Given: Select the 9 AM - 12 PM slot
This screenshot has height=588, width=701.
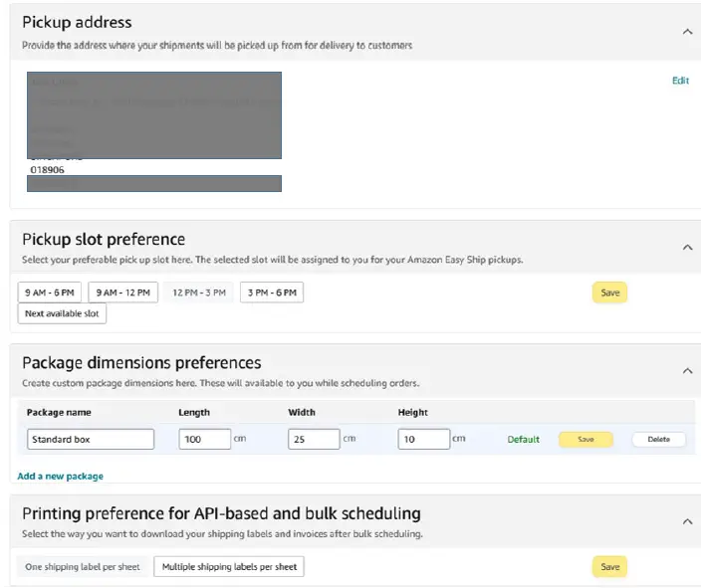Looking at the screenshot, I should tap(122, 293).
